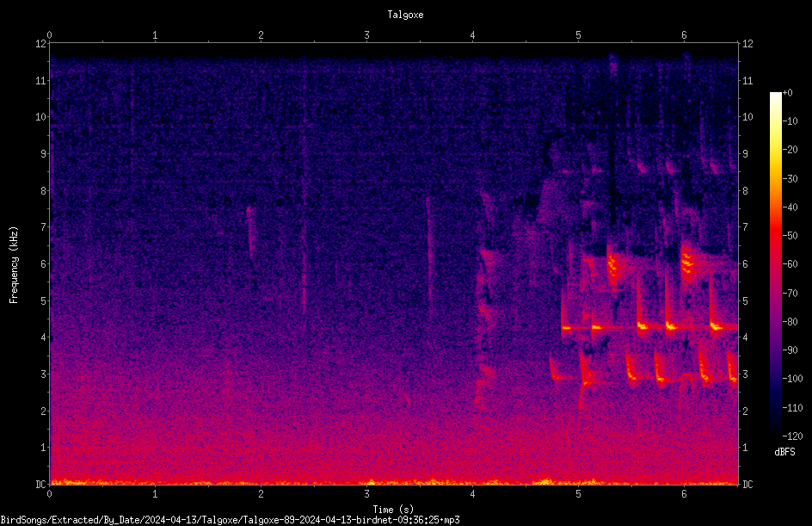
Task: Click the dBFS unit label under the color bar
Action: click(785, 452)
